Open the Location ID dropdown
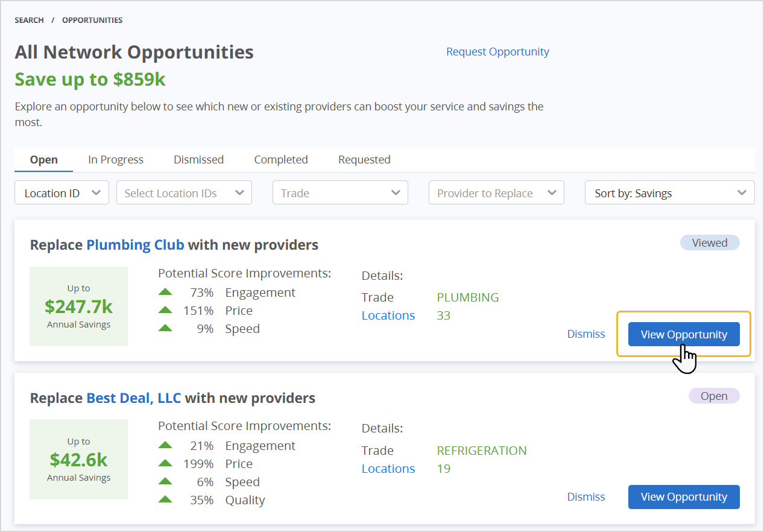Image resolution: width=764 pixels, height=532 pixels. [62, 193]
